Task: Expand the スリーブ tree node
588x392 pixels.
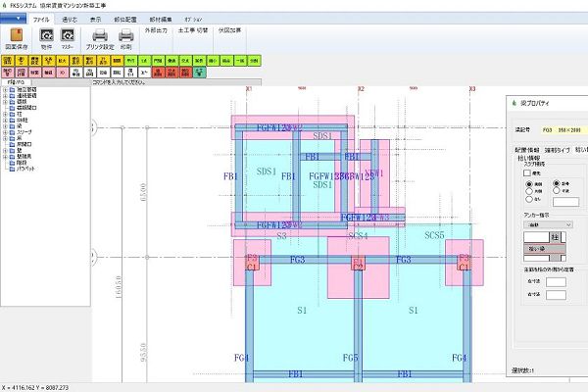Action: [5, 132]
